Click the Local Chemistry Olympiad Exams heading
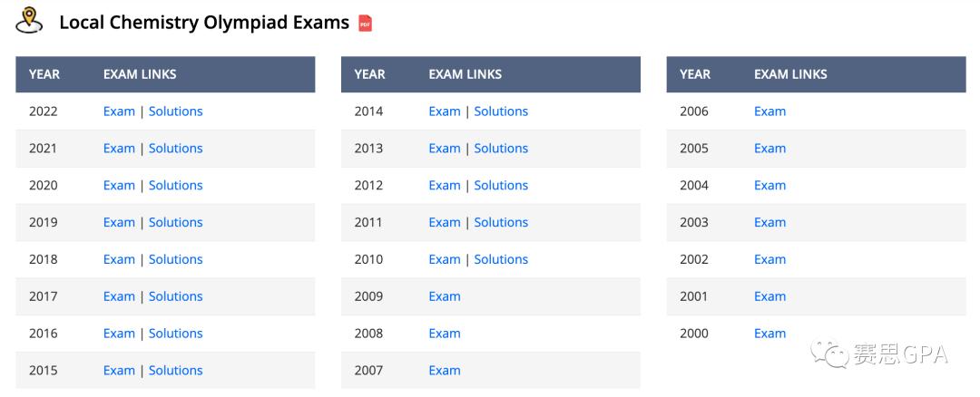Screen dimensions: 980x397 click(204, 23)
